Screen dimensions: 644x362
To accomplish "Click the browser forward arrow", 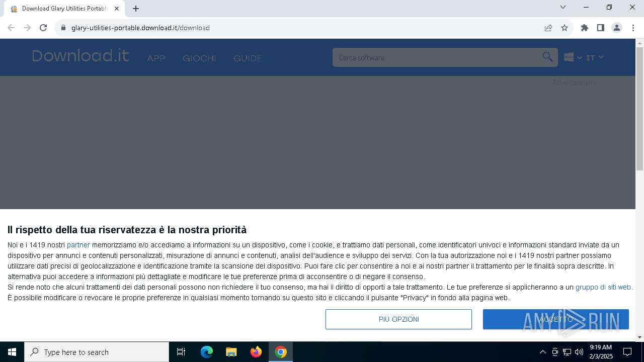I will [x=27, y=28].
